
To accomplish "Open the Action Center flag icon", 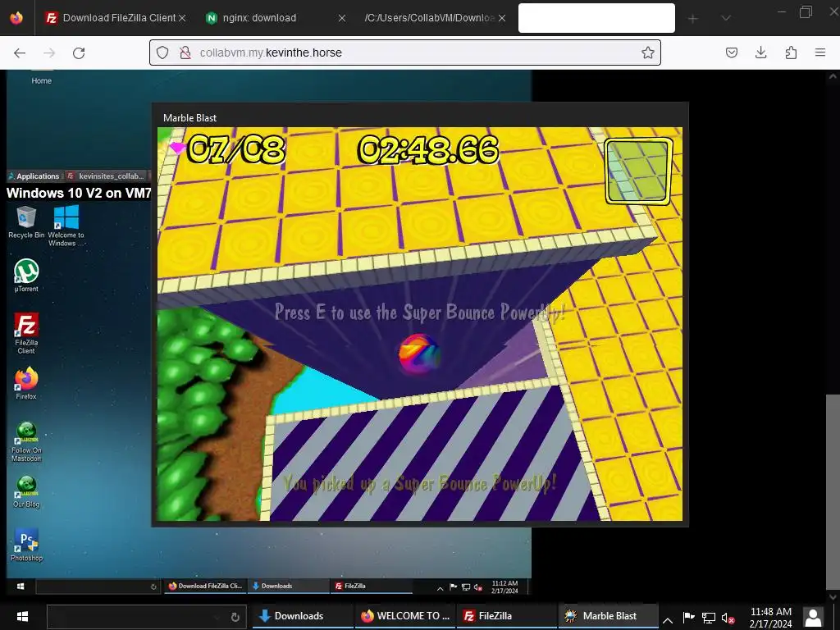I will click(688, 618).
